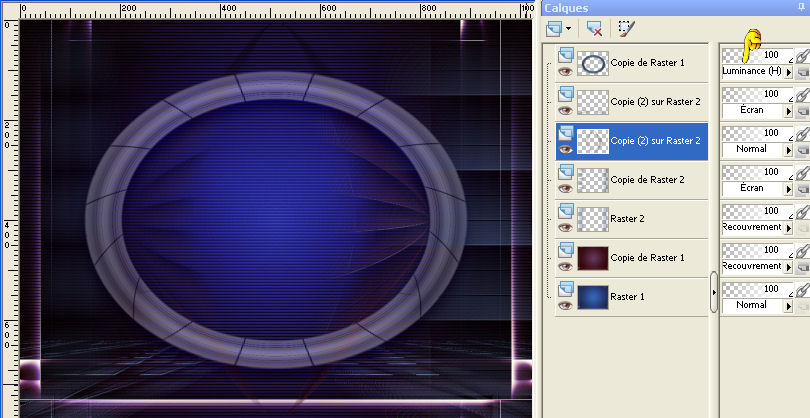This screenshot has width=810, height=418.
Task: Click the Edit Selection icon with brush
Action: point(627,29)
